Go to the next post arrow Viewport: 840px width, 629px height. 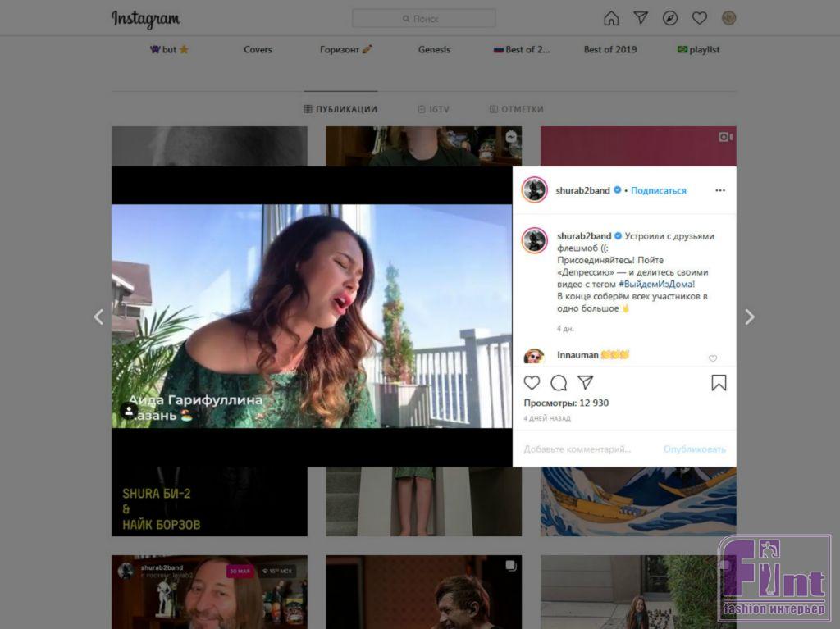[x=749, y=317]
